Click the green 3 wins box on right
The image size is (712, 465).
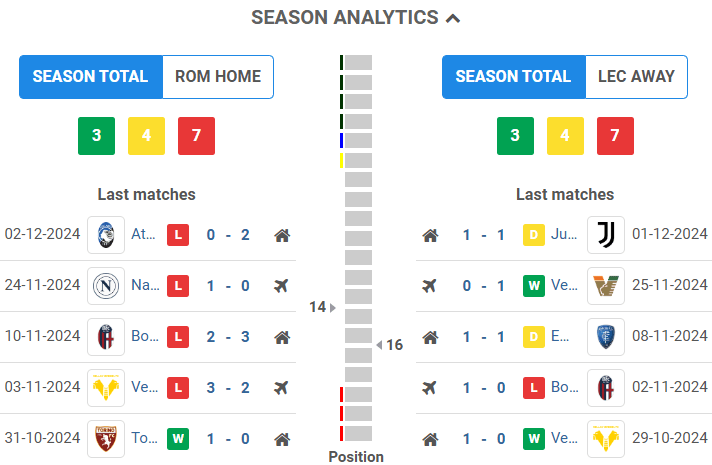pyautogui.click(x=515, y=135)
